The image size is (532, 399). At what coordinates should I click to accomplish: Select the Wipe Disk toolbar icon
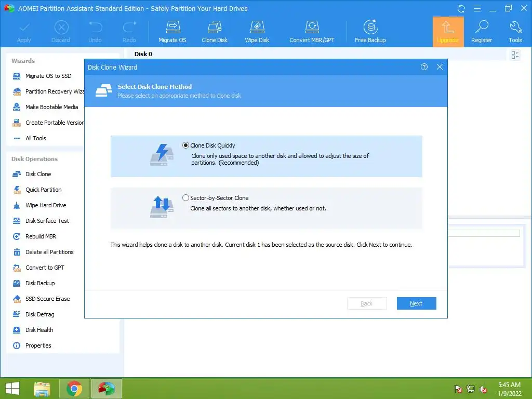pyautogui.click(x=257, y=32)
